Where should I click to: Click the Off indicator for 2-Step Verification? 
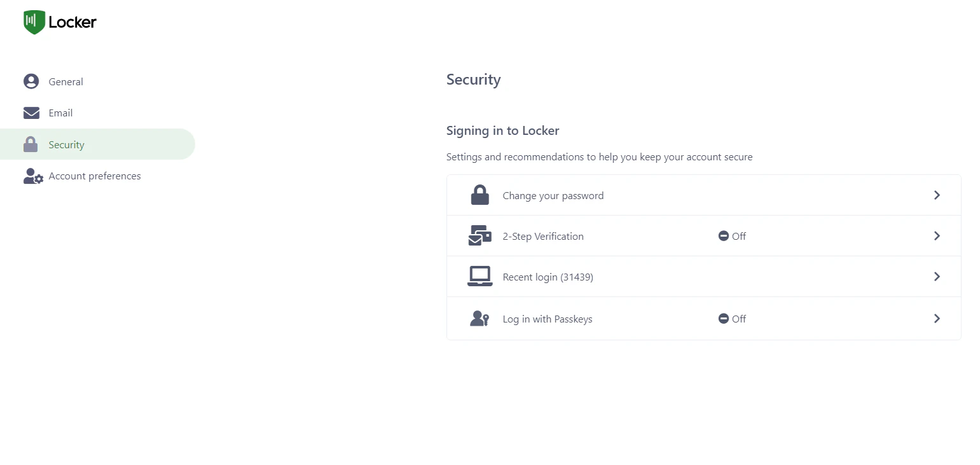[x=731, y=235]
